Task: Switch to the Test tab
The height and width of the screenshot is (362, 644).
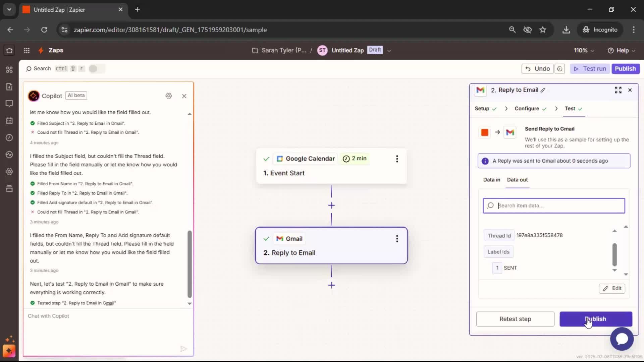Action: (574, 109)
